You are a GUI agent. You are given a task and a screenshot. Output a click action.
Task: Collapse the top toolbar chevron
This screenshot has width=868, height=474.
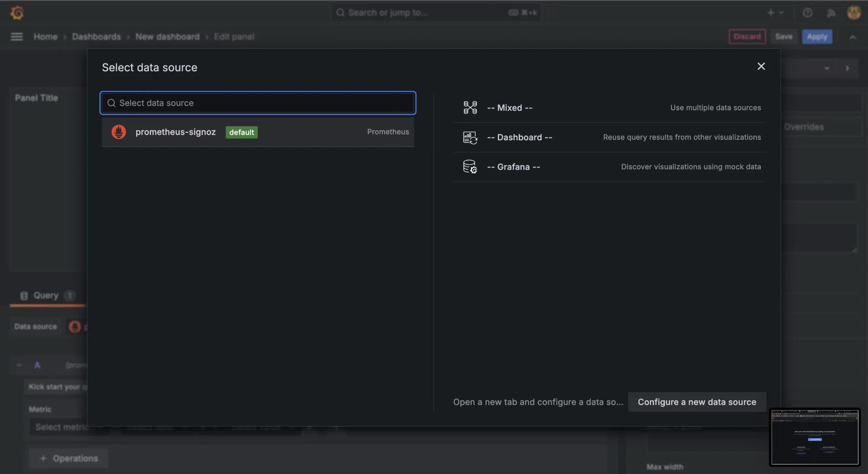853,37
